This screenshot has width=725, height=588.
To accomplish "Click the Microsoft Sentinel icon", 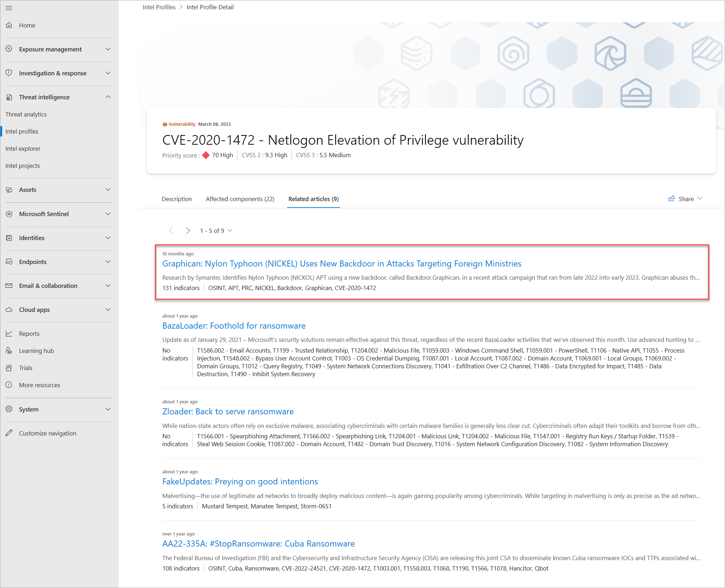I will click(9, 214).
